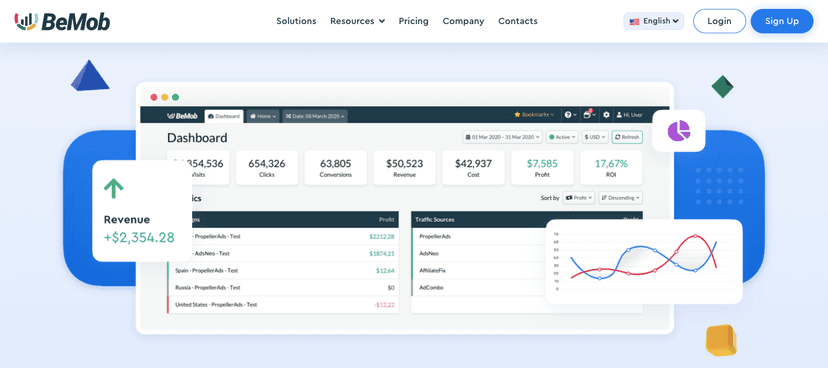Click the blue Sign Up button
Image resolution: width=828 pixels, height=368 pixels.
point(782,21)
